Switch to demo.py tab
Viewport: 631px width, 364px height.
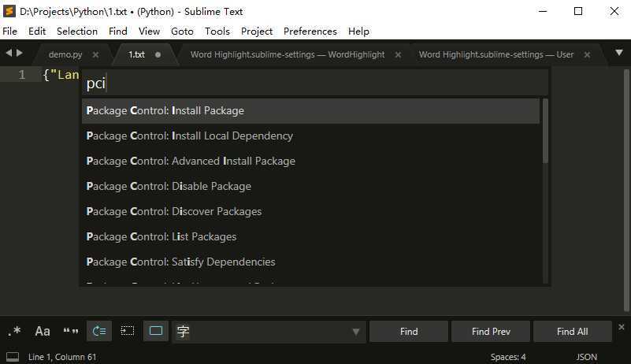click(x=65, y=55)
